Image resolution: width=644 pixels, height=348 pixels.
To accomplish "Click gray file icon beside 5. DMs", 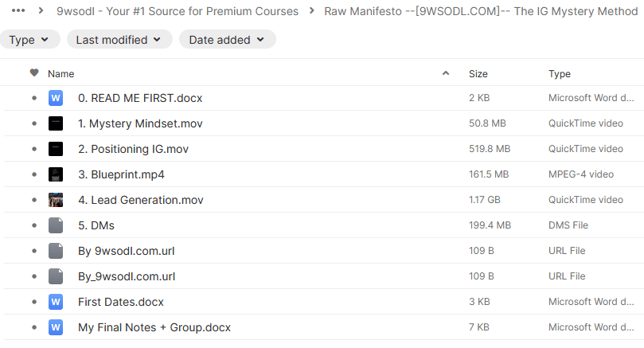I will point(55,225).
